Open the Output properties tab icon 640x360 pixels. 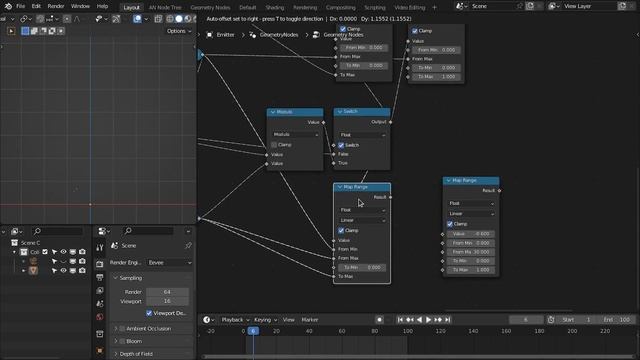click(100, 278)
